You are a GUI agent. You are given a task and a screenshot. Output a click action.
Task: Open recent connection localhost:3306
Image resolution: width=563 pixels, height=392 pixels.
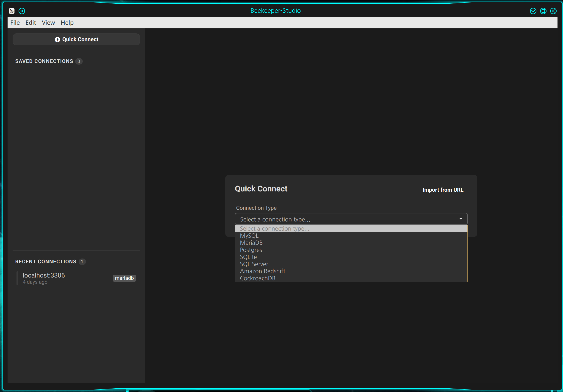coord(44,275)
